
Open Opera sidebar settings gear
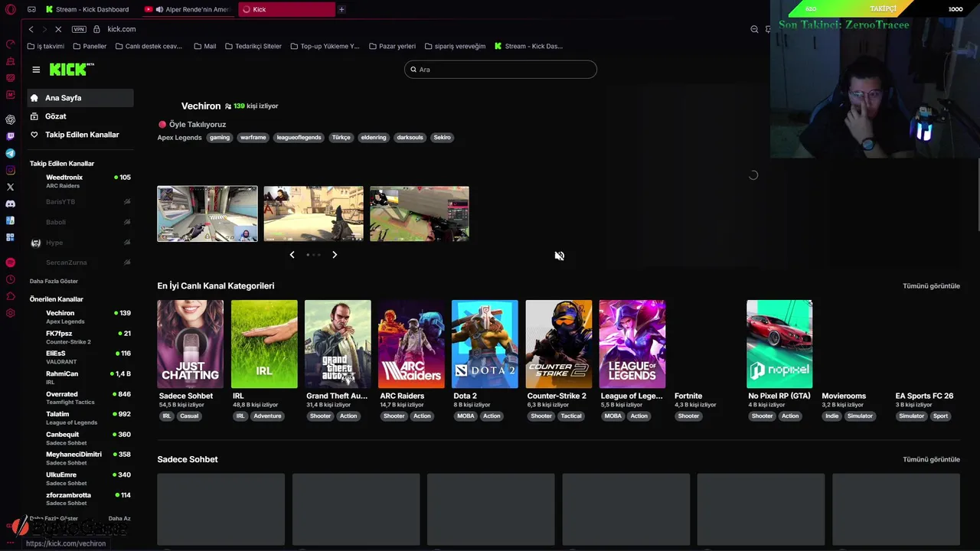tap(11, 313)
